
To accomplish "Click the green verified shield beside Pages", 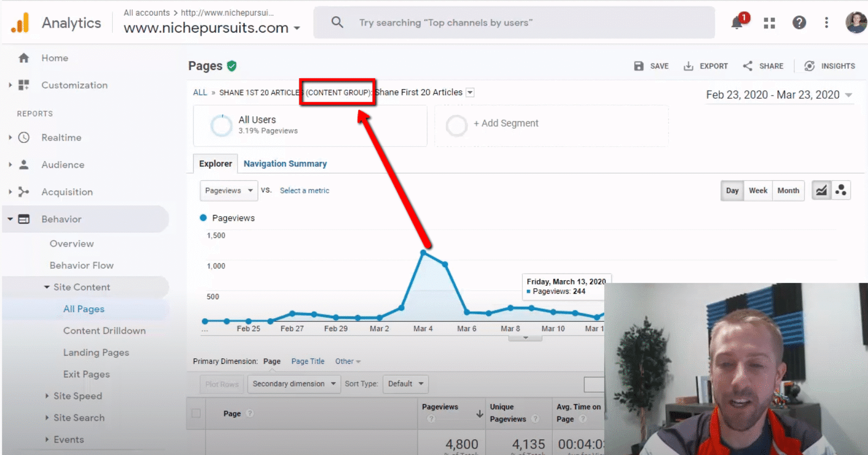I will coord(232,66).
